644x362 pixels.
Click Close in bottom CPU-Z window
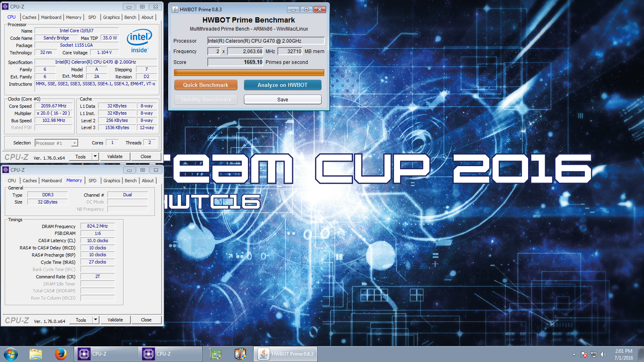146,320
